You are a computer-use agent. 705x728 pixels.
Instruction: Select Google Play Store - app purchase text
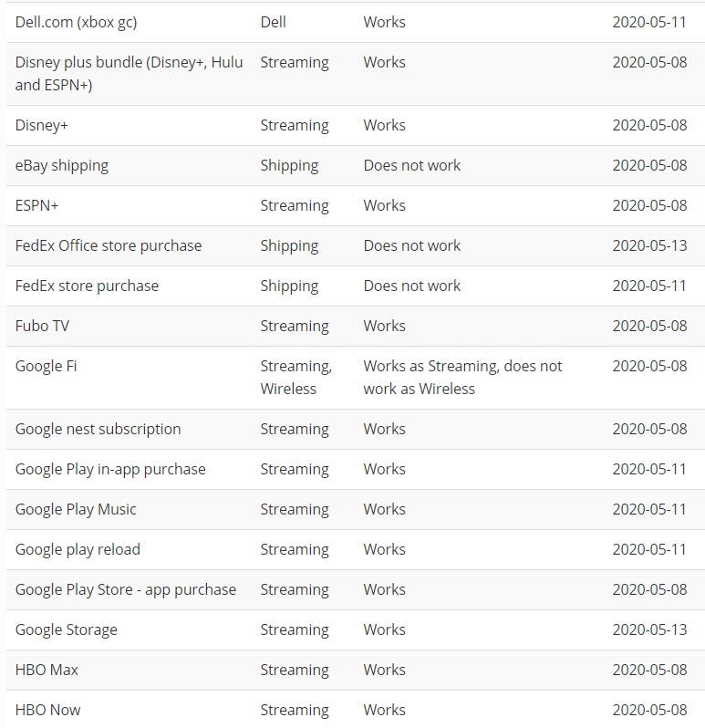tap(126, 590)
